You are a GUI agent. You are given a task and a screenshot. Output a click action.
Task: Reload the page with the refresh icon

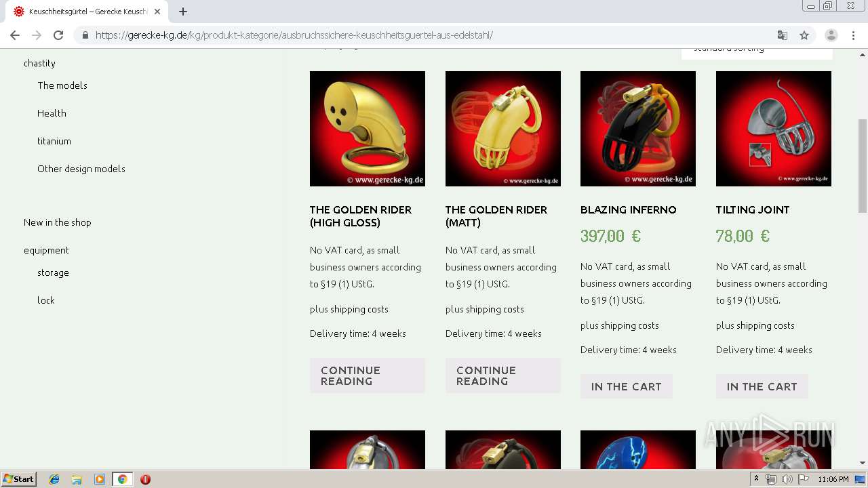coord(58,35)
